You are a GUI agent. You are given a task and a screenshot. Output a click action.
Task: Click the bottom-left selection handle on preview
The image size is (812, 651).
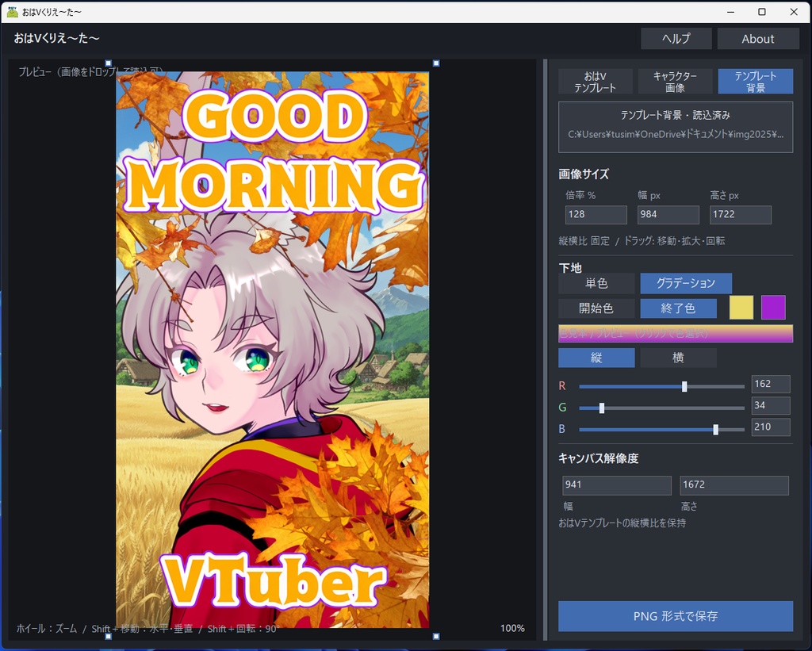(108, 637)
